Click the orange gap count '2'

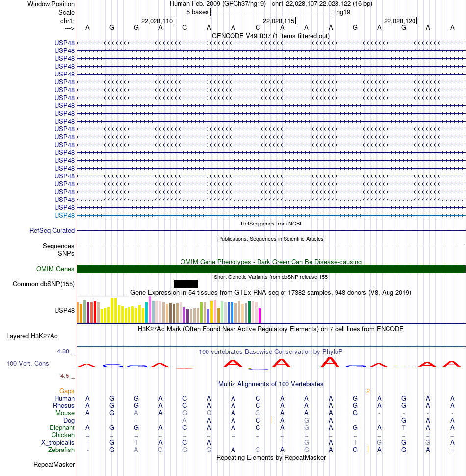(368, 391)
